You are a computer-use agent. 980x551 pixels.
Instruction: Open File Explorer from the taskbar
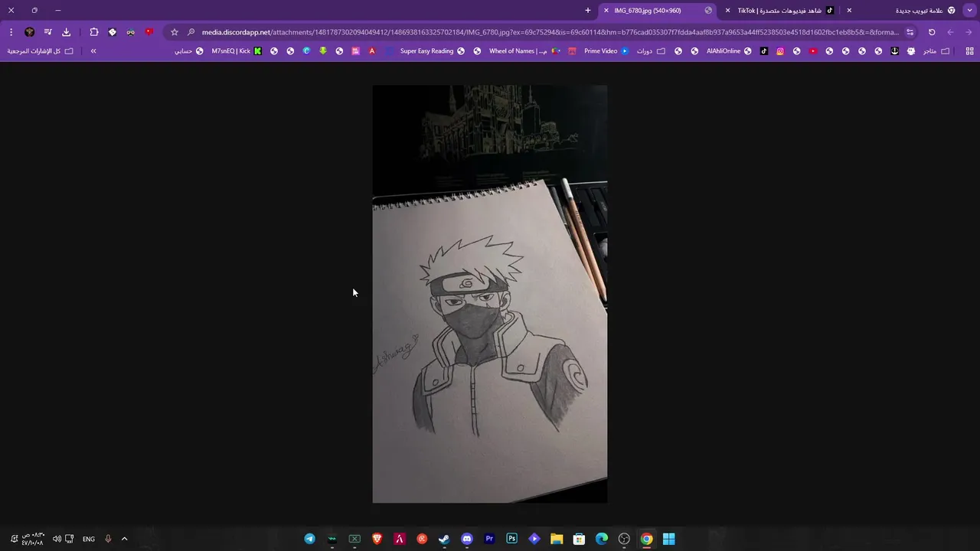click(x=557, y=539)
